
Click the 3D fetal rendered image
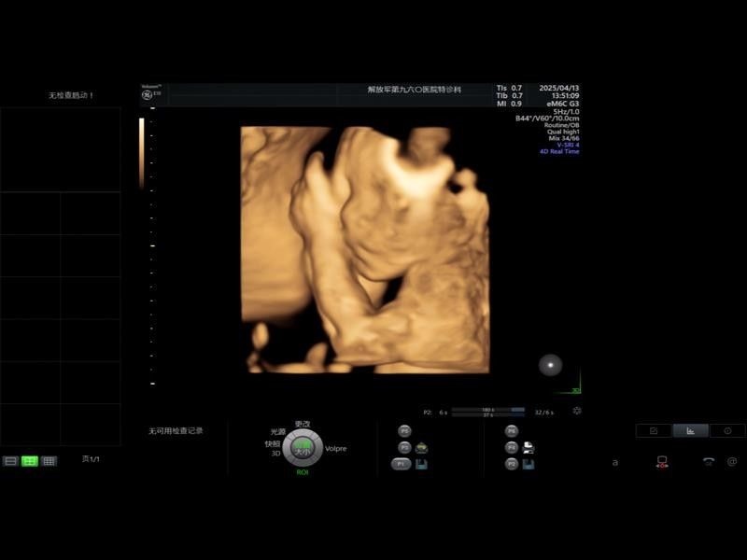click(365, 249)
